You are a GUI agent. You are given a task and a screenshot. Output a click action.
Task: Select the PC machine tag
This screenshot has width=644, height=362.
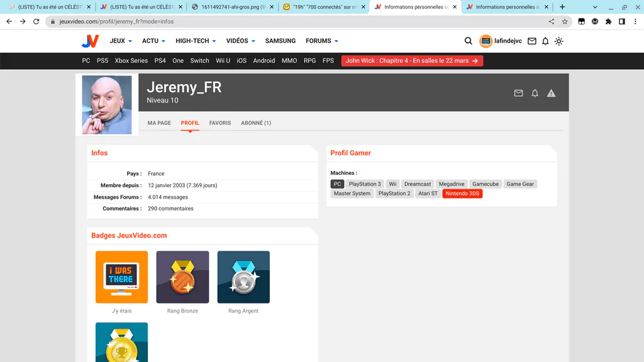337,184
